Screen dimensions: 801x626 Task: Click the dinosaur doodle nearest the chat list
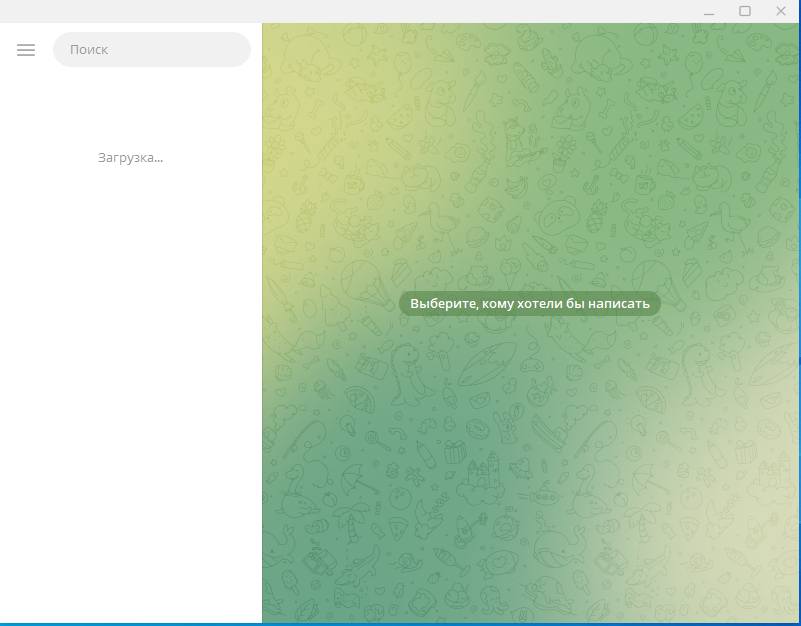coord(405,373)
